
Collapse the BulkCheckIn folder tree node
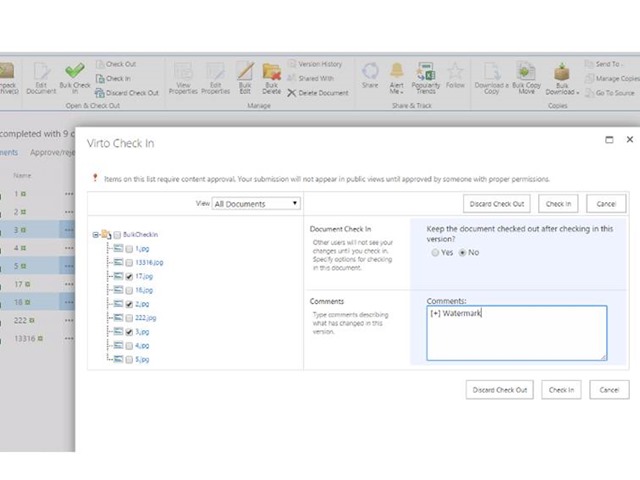tap(96, 235)
